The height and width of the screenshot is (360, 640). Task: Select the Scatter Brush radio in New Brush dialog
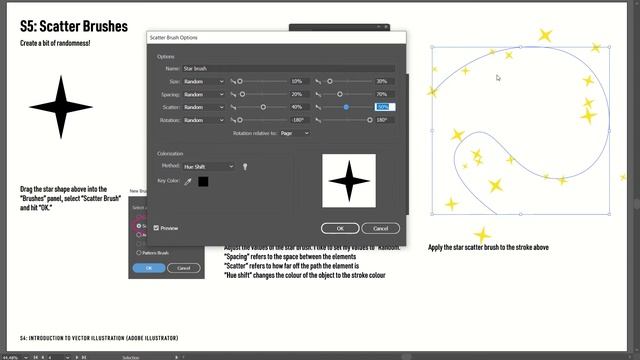tap(139, 226)
